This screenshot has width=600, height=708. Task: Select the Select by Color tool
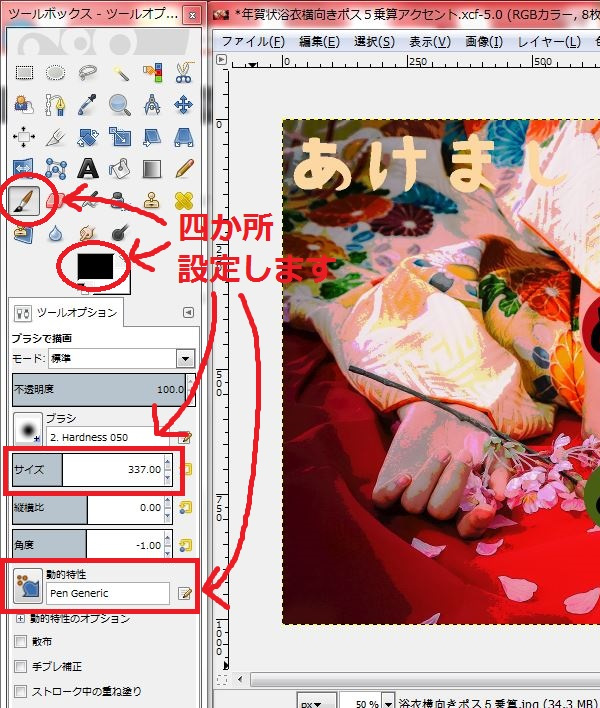click(x=152, y=72)
